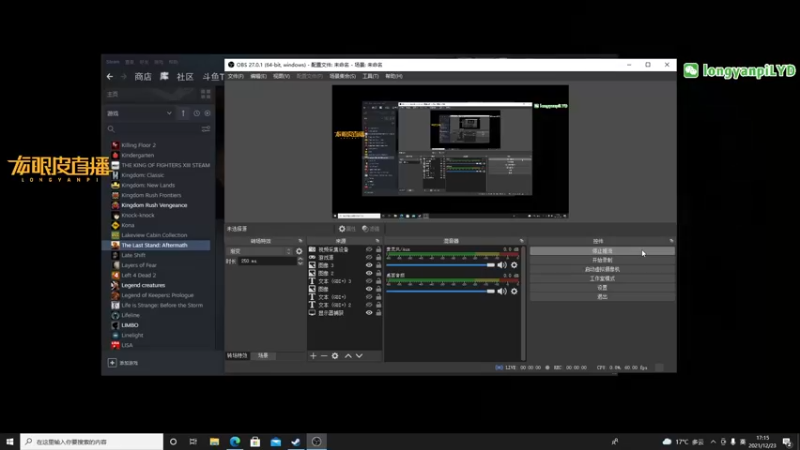Click the plus icon to add a Steam game
This screenshot has height=450, width=800.
pyautogui.click(x=112, y=363)
